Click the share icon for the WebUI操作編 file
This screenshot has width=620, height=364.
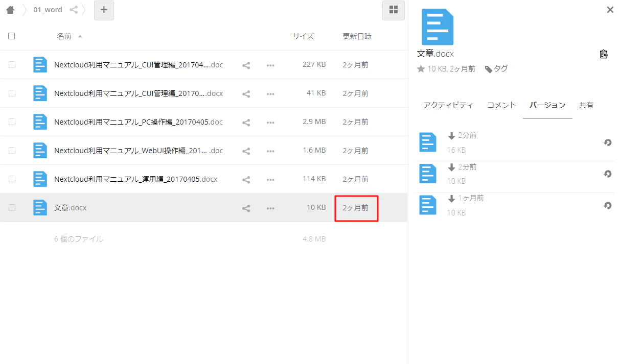[x=246, y=151]
